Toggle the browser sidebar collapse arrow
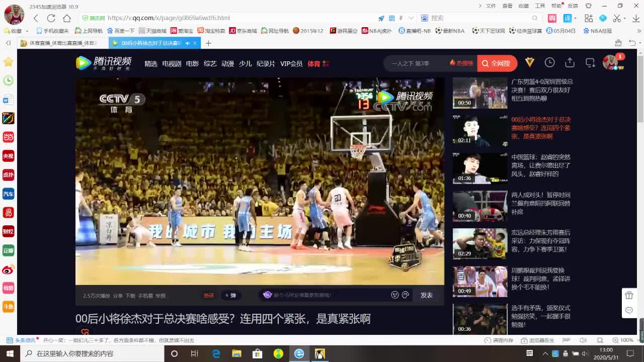The image size is (644, 362). 8,43
